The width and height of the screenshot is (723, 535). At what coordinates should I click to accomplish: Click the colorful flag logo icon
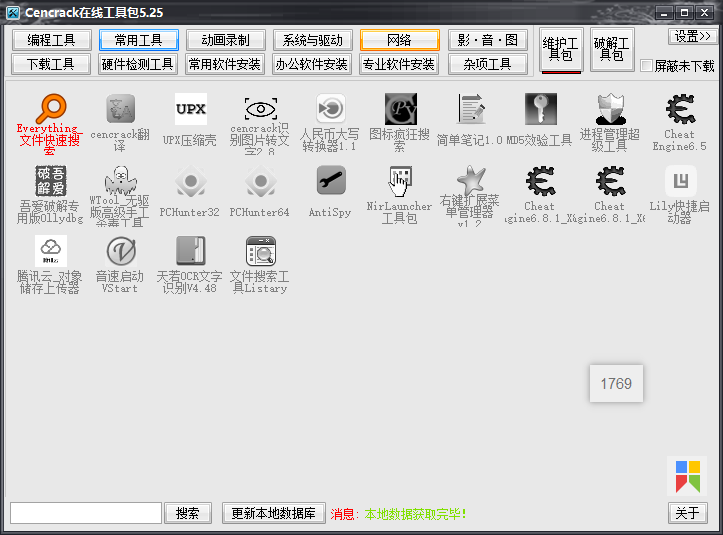[x=687, y=476]
